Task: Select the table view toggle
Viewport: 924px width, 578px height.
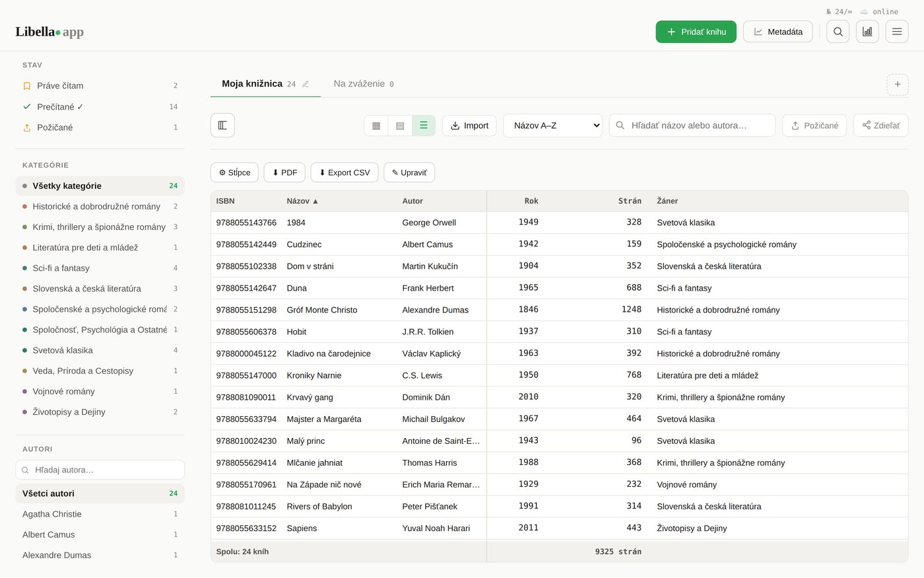Action: [x=424, y=126]
